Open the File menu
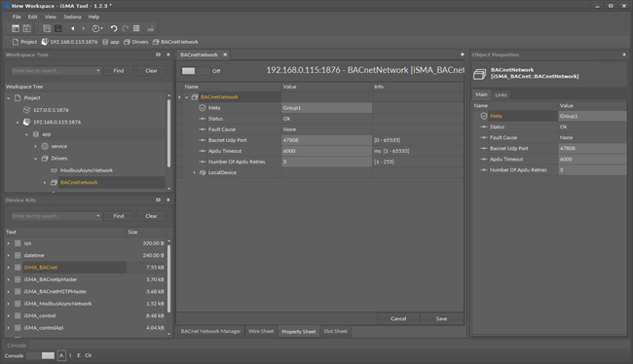This screenshot has width=633, height=364. 17,17
